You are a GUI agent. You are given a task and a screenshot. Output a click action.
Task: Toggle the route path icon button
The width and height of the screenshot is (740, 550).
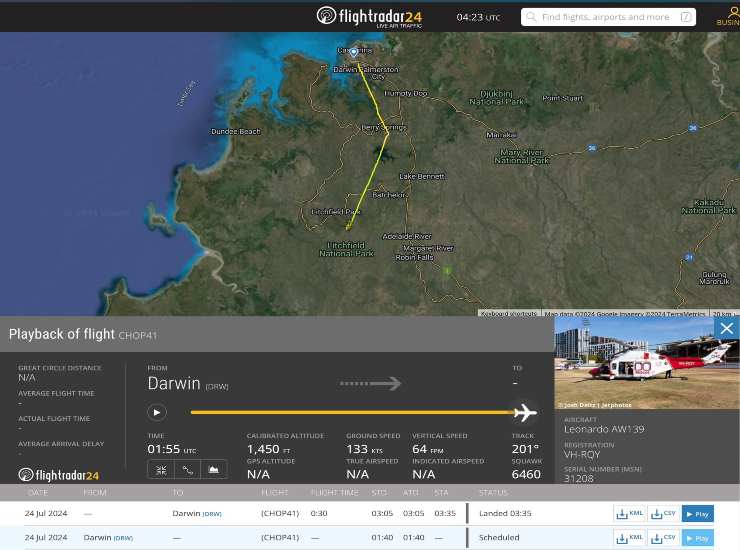click(187, 469)
